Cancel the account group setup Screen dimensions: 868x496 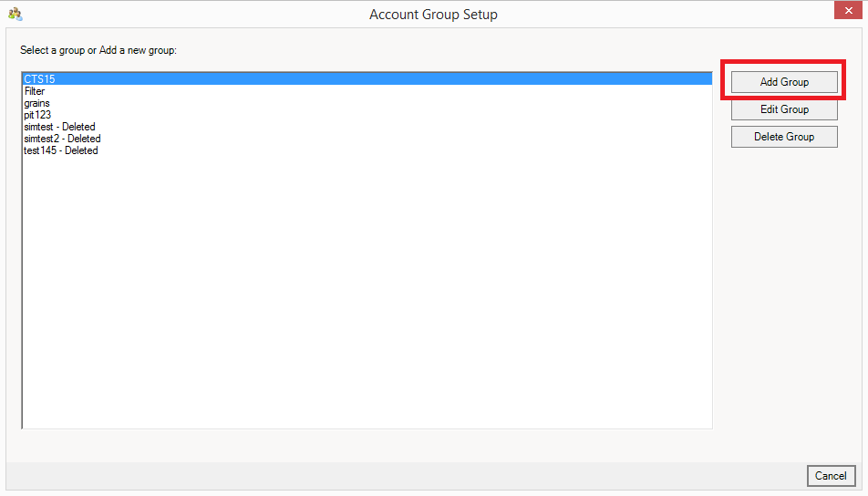click(830, 475)
